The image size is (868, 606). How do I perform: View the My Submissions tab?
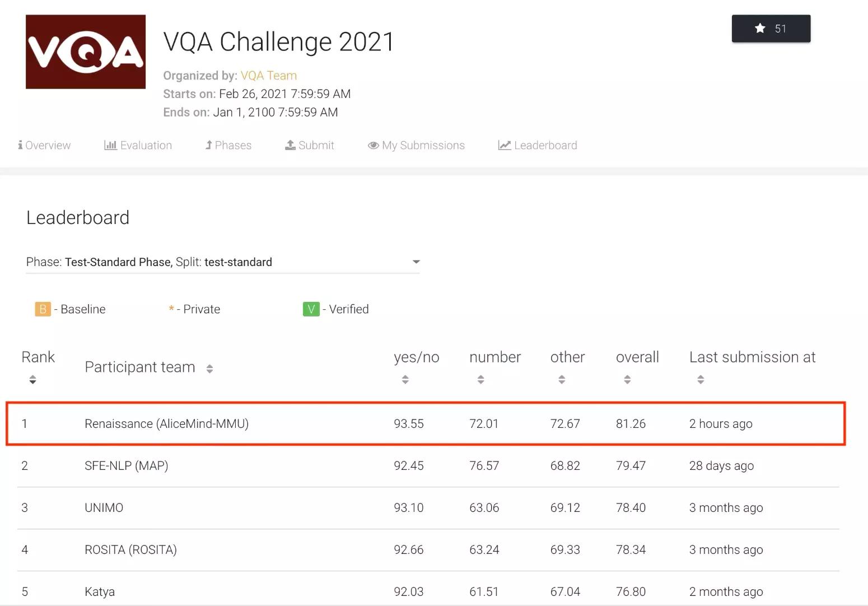point(416,146)
